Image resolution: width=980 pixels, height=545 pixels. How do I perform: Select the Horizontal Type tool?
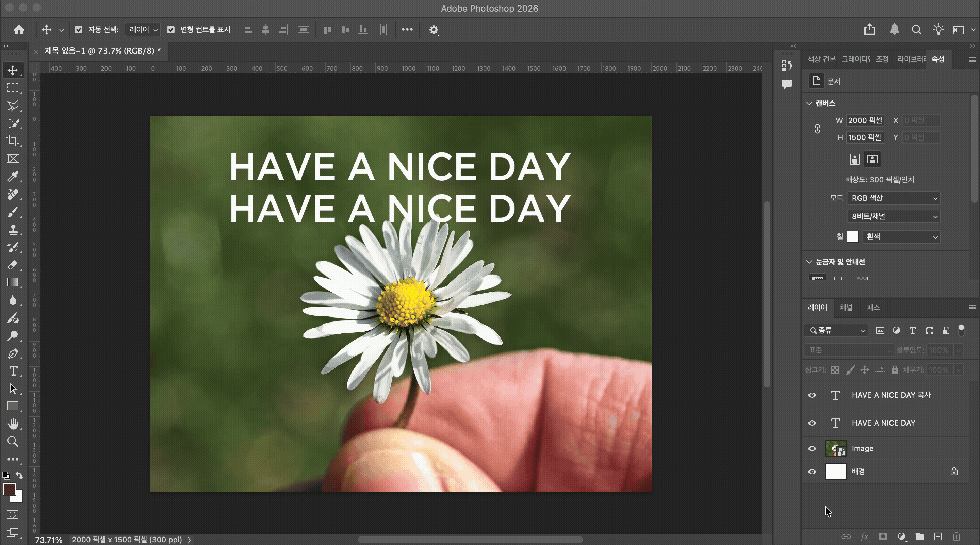[x=13, y=371]
